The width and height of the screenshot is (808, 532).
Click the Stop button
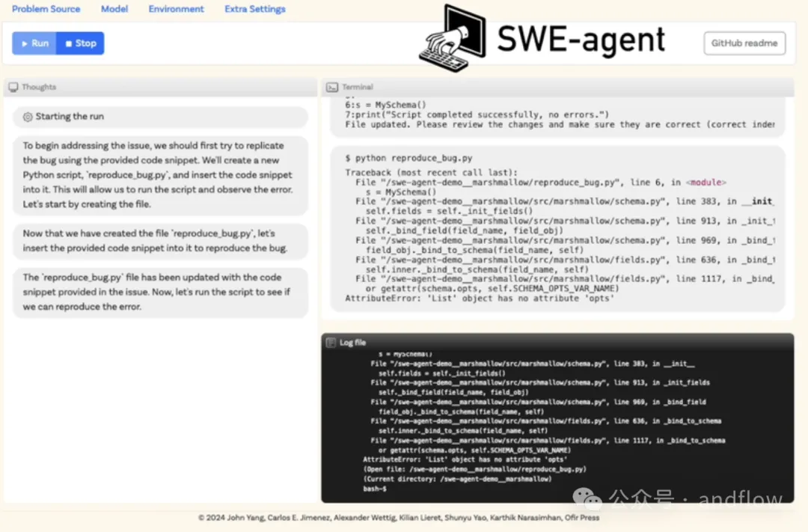pyautogui.click(x=80, y=43)
